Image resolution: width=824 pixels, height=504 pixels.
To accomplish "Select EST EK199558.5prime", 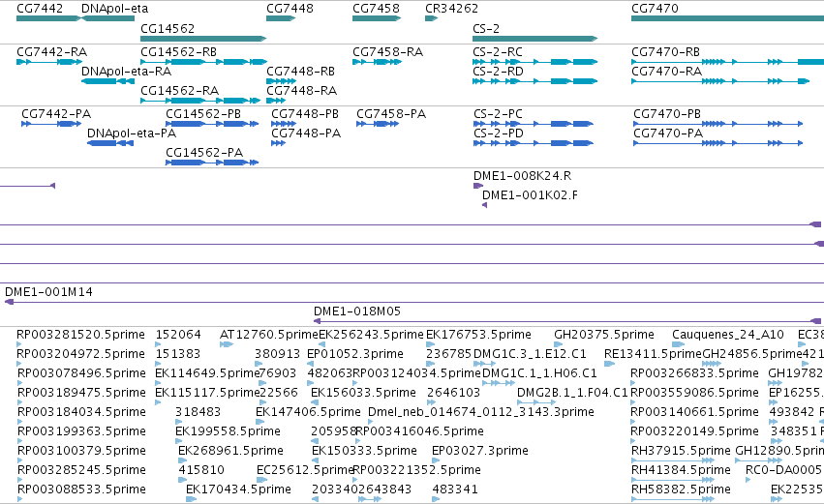I will [228, 431].
